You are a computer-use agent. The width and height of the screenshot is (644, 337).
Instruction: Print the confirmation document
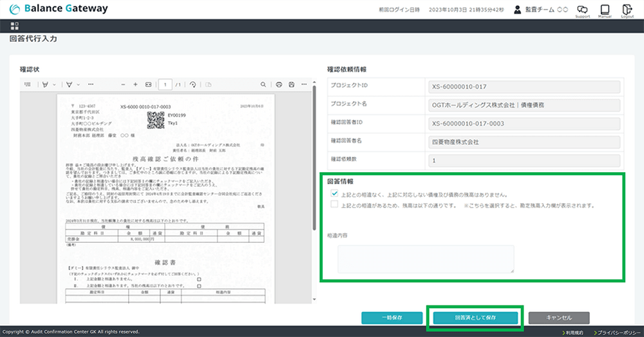tap(279, 84)
